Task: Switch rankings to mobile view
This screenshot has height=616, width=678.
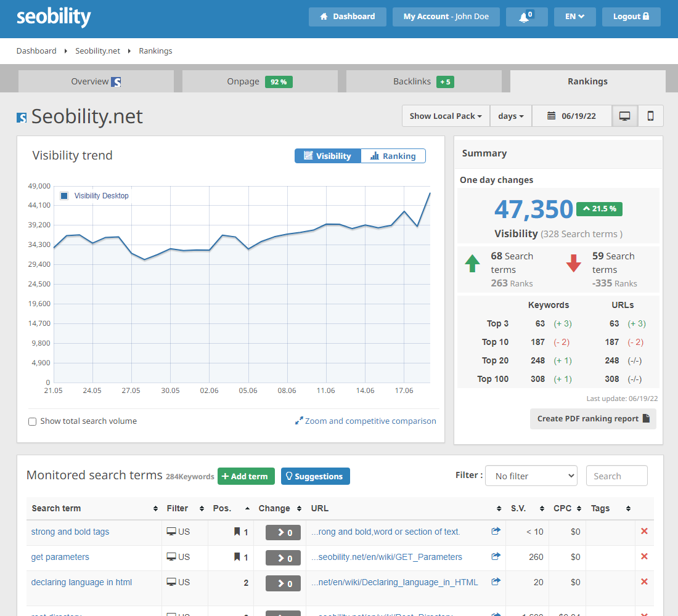Action: 651,116
